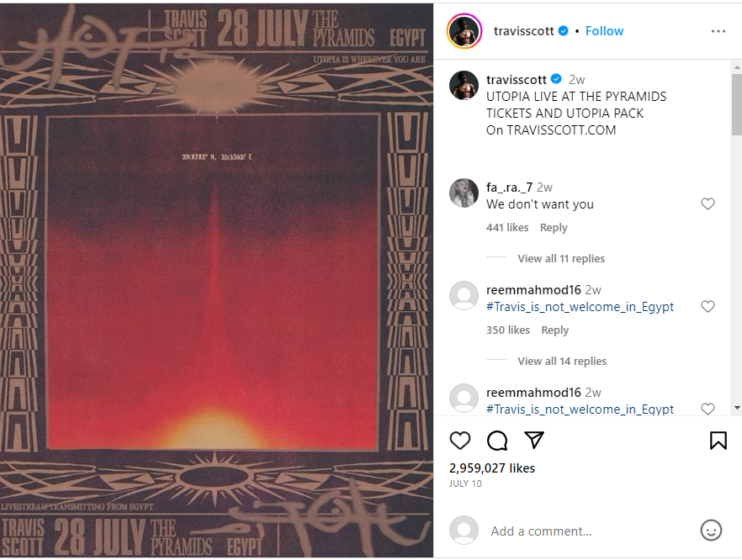Open travisscott story ring profile picture
The height and width of the screenshot is (560, 742).
[464, 31]
